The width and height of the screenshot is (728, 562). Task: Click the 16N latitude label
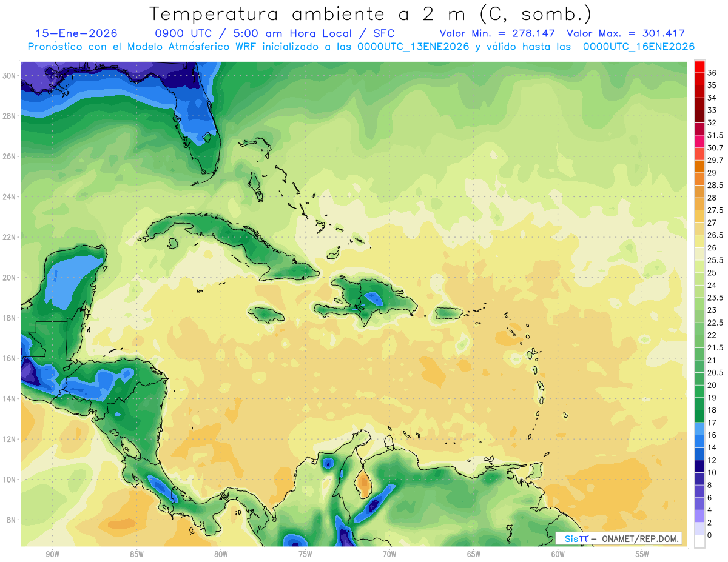pos(9,358)
